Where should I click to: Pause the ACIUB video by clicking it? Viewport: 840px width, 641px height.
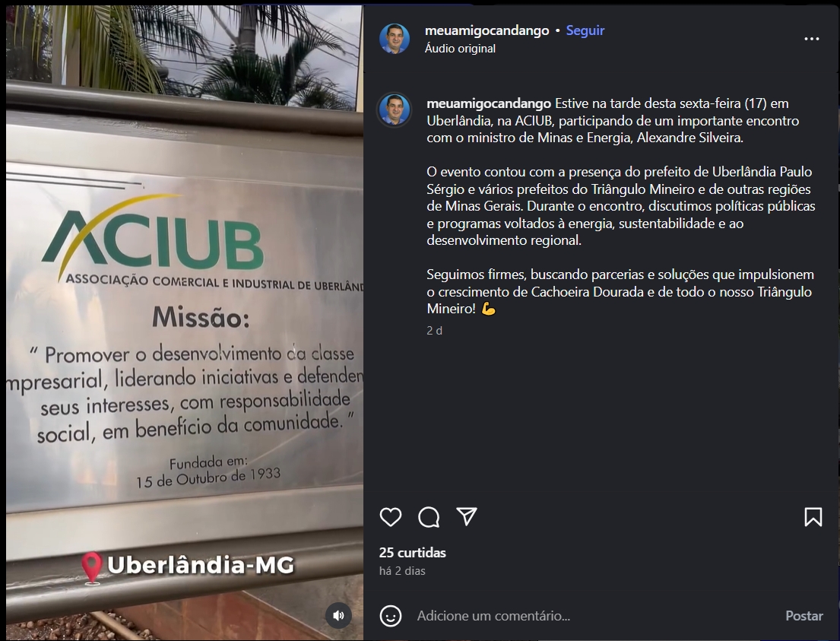point(185,322)
